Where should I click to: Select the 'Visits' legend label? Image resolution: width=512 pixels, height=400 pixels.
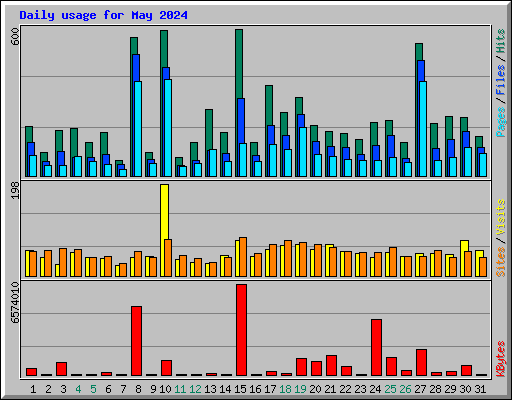point(501,217)
